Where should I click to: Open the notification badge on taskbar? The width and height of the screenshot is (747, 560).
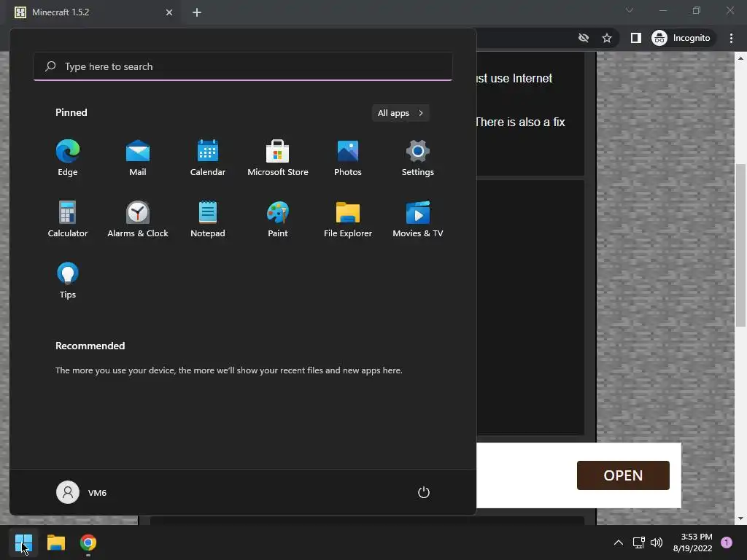click(727, 542)
